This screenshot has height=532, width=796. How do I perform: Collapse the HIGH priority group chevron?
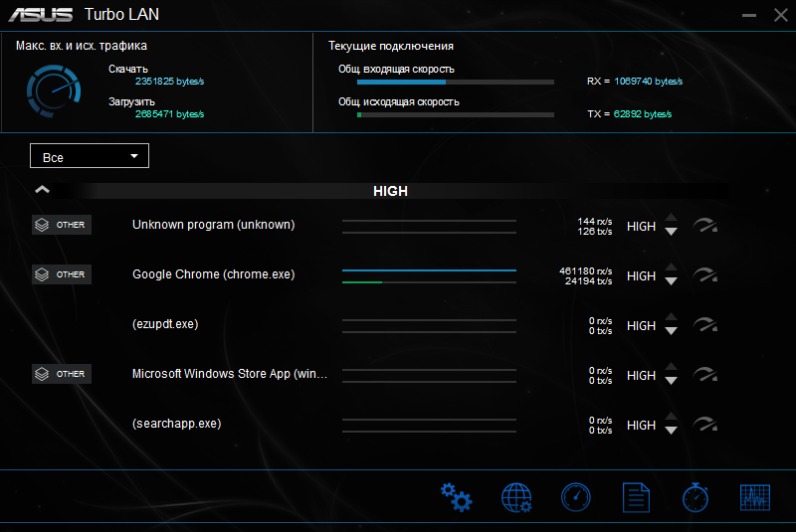pyautogui.click(x=42, y=190)
